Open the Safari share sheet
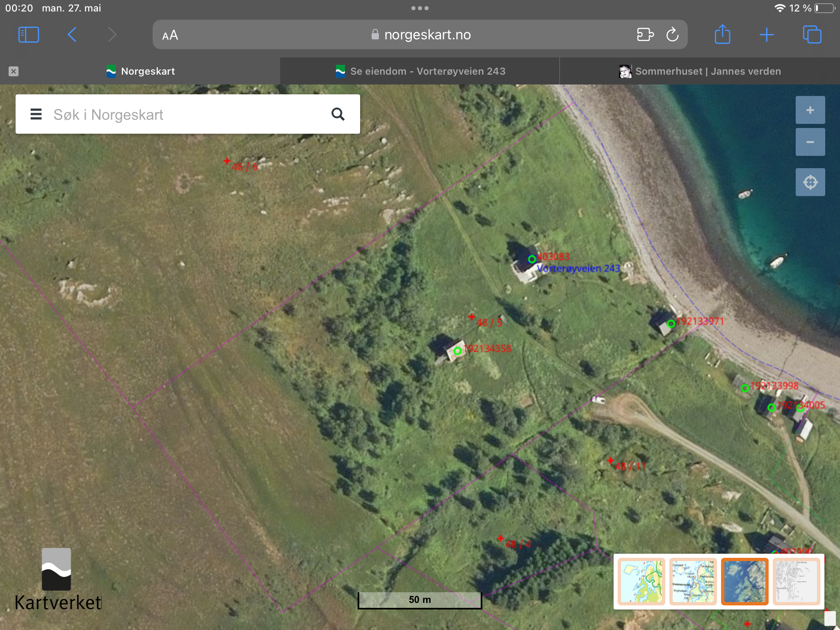 (722, 34)
